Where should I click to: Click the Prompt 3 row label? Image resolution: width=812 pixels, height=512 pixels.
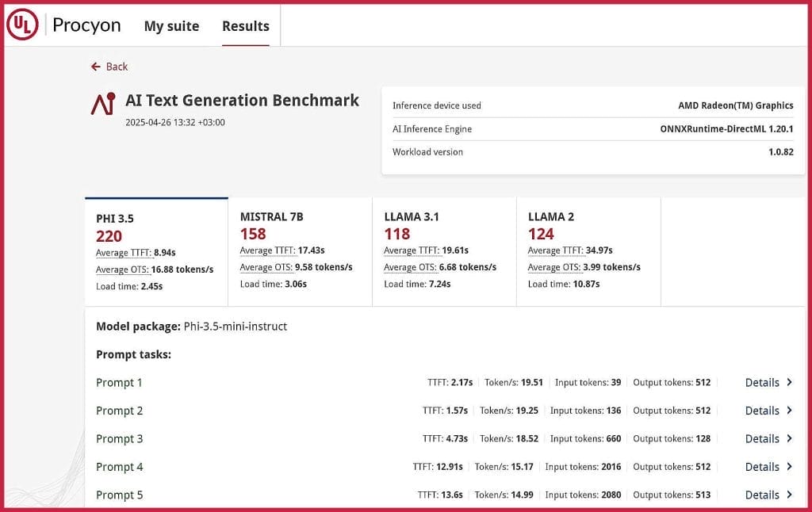click(119, 438)
